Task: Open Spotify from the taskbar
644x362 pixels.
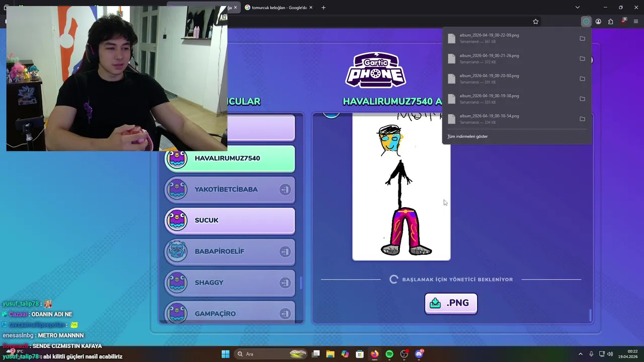Action: click(389, 354)
